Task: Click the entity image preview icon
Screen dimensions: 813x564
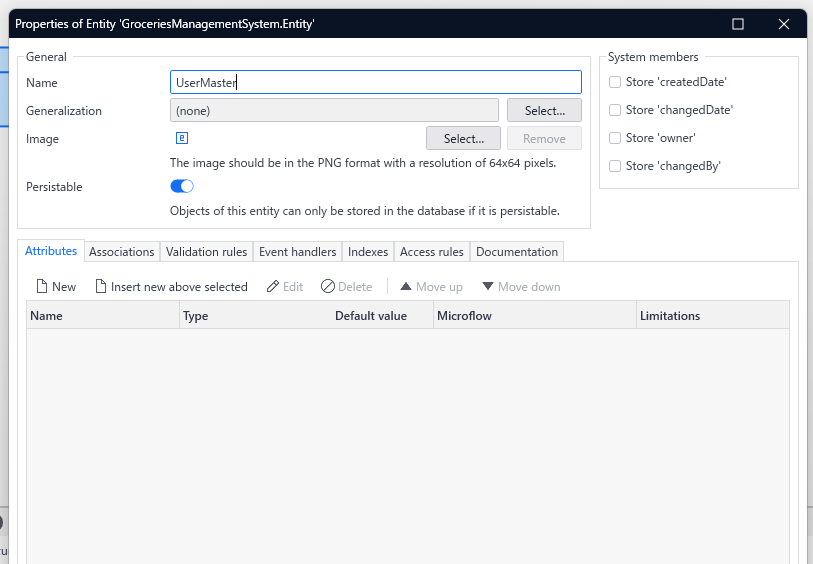Action: pos(182,138)
